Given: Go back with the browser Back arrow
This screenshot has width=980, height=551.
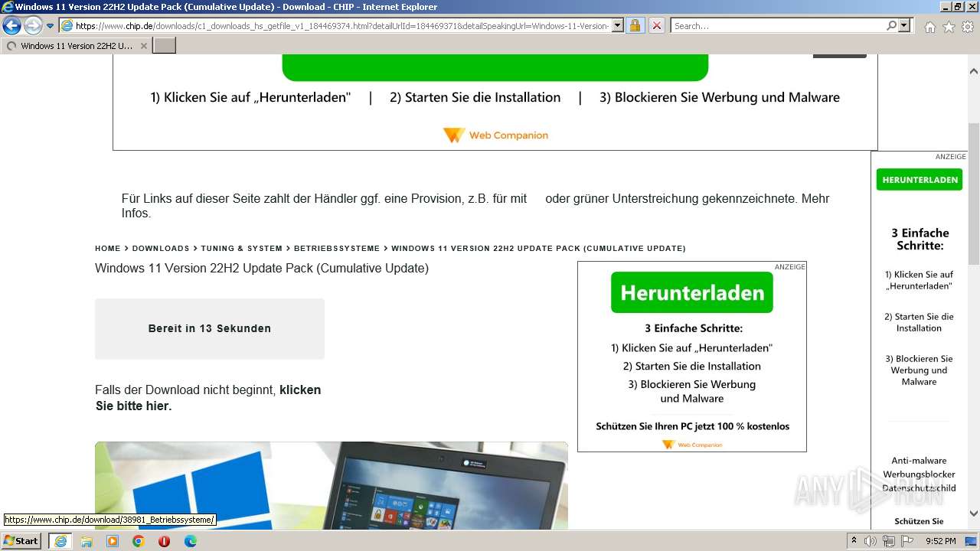Looking at the screenshot, I should click(11, 26).
